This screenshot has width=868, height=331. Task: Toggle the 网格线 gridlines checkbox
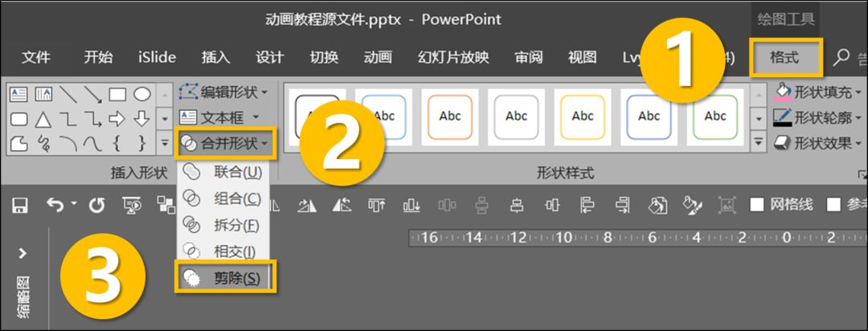point(757,205)
